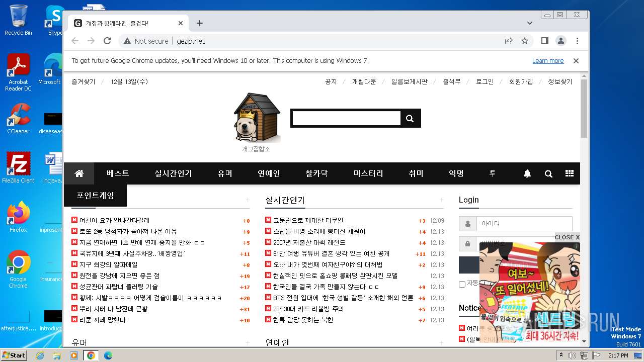This screenshot has width=644, height=362.
Task: Open Microsoft Edge from the taskbar
Action: 108,355
